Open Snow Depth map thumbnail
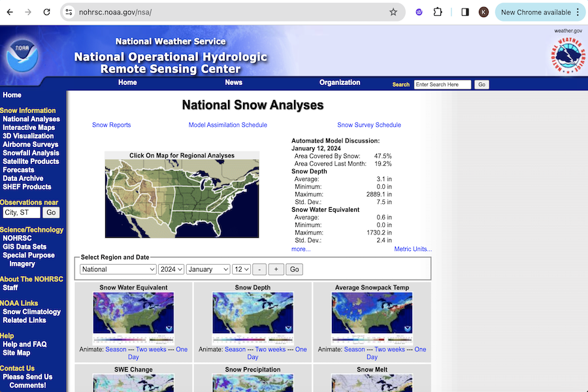This screenshot has width=588, height=392. [253, 318]
